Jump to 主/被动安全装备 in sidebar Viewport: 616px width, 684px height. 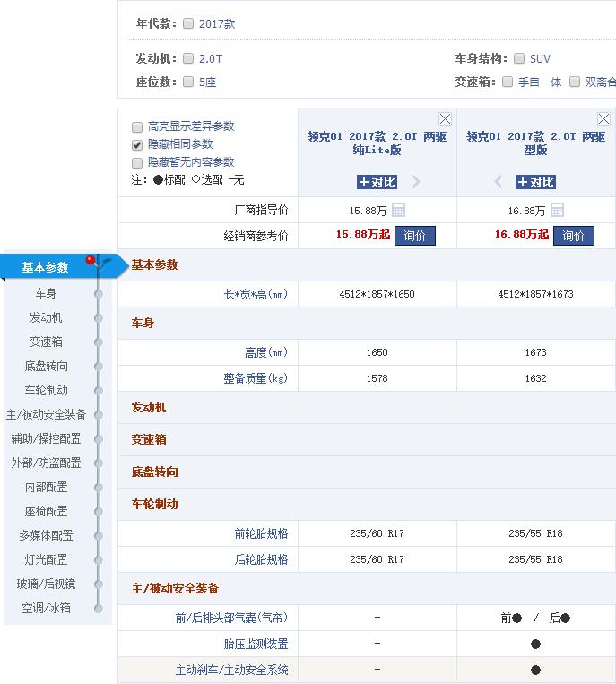pyautogui.click(x=46, y=414)
